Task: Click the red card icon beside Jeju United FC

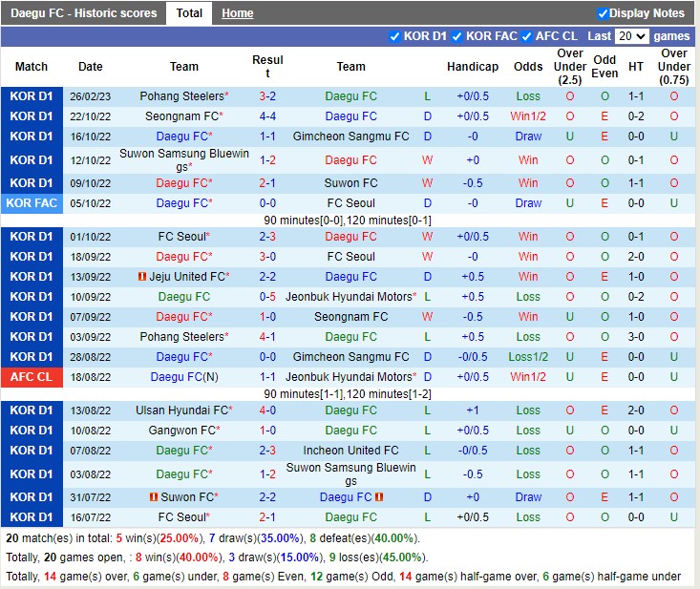Action: click(x=141, y=277)
